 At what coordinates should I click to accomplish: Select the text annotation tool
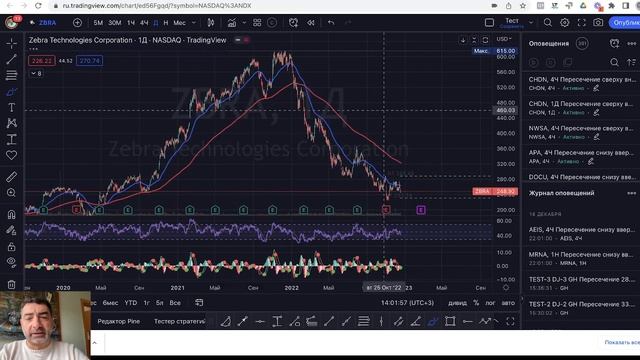point(11,107)
